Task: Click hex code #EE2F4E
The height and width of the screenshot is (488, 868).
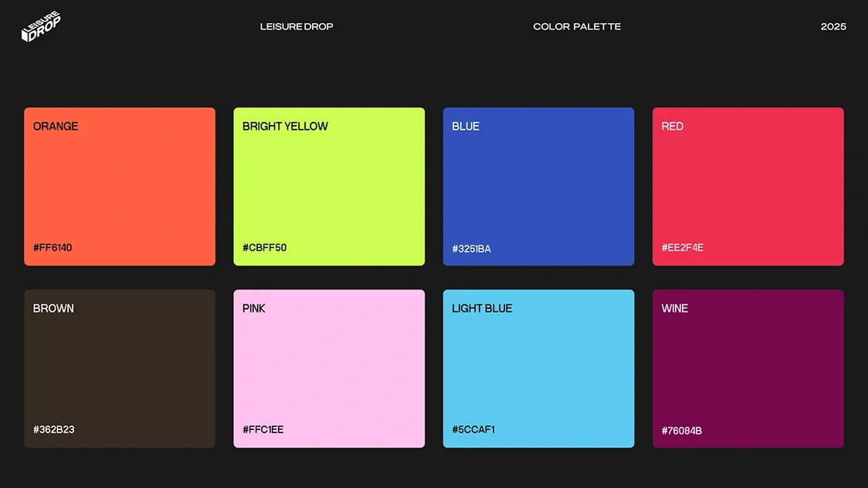Action: click(x=682, y=247)
